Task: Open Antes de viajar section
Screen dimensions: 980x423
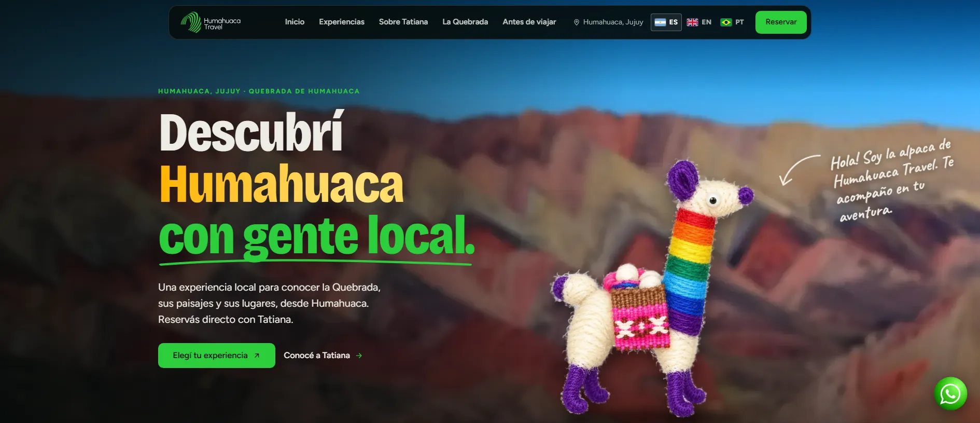Action: (x=529, y=22)
